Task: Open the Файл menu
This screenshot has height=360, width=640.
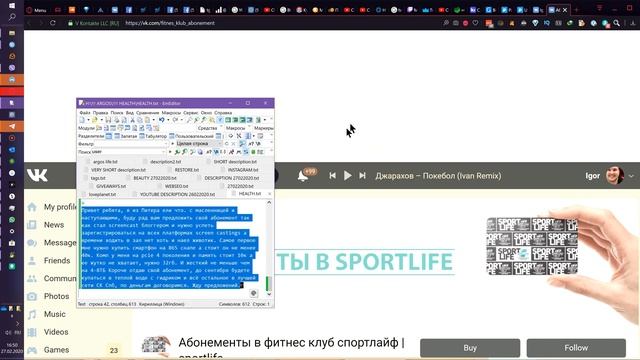Action: coord(85,113)
